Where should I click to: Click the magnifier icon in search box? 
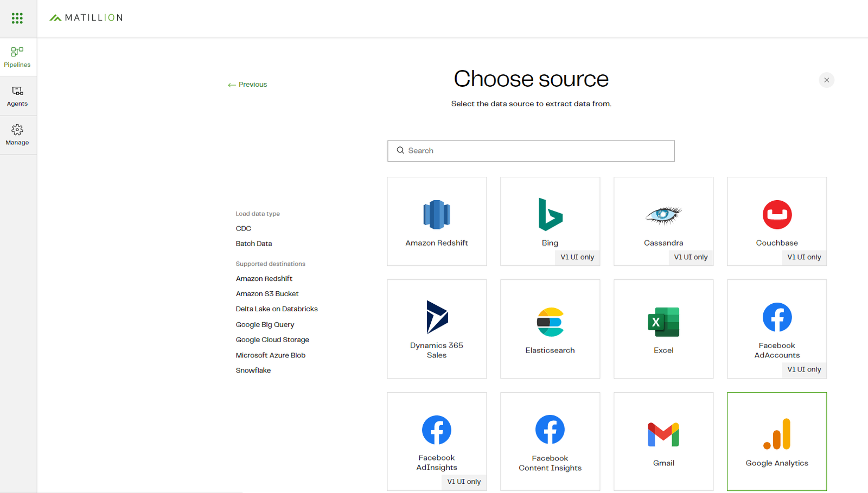[400, 151]
